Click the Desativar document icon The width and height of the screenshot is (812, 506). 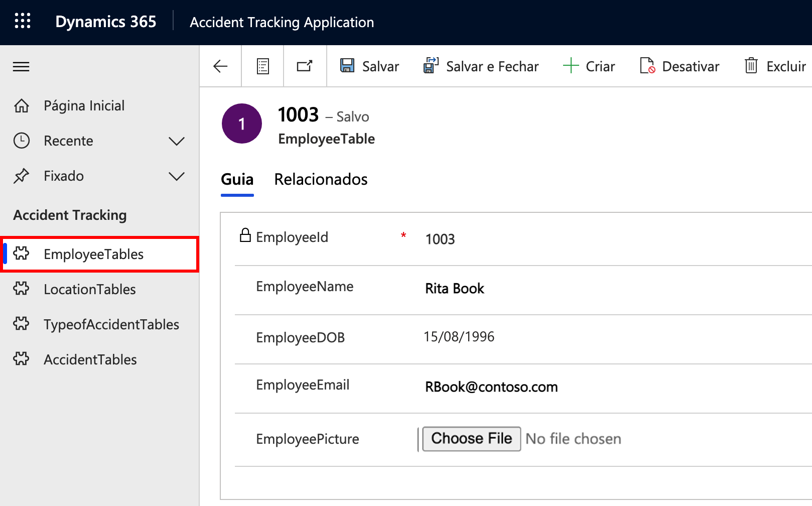(x=647, y=66)
